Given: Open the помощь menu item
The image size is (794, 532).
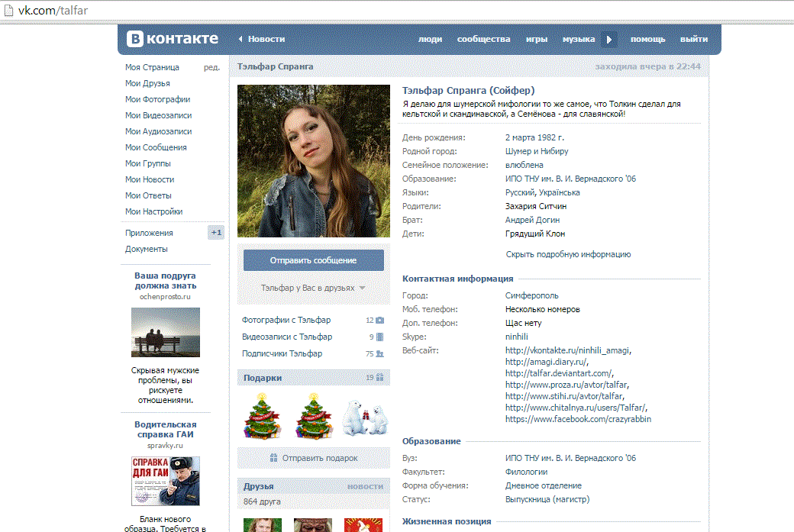Looking at the screenshot, I should point(647,39).
